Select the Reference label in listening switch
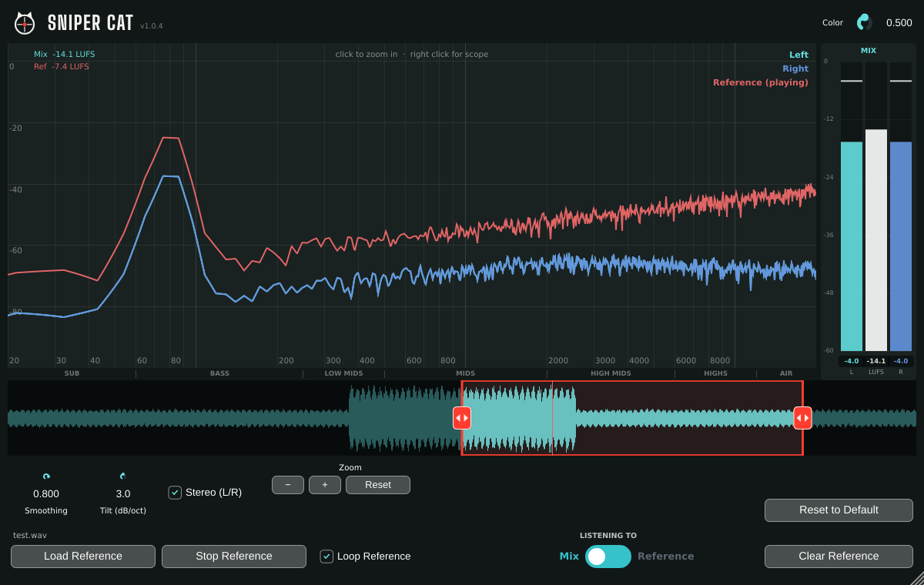Viewport: 924px width, 585px height. (x=665, y=557)
